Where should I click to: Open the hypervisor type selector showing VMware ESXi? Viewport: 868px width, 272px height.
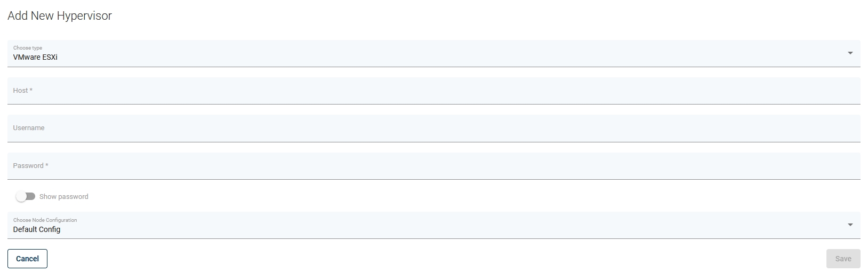click(x=427, y=53)
